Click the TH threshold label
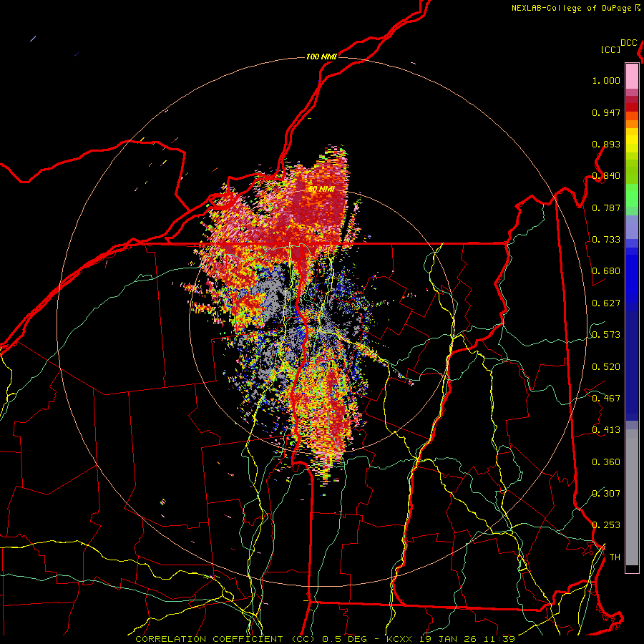 click(x=615, y=557)
